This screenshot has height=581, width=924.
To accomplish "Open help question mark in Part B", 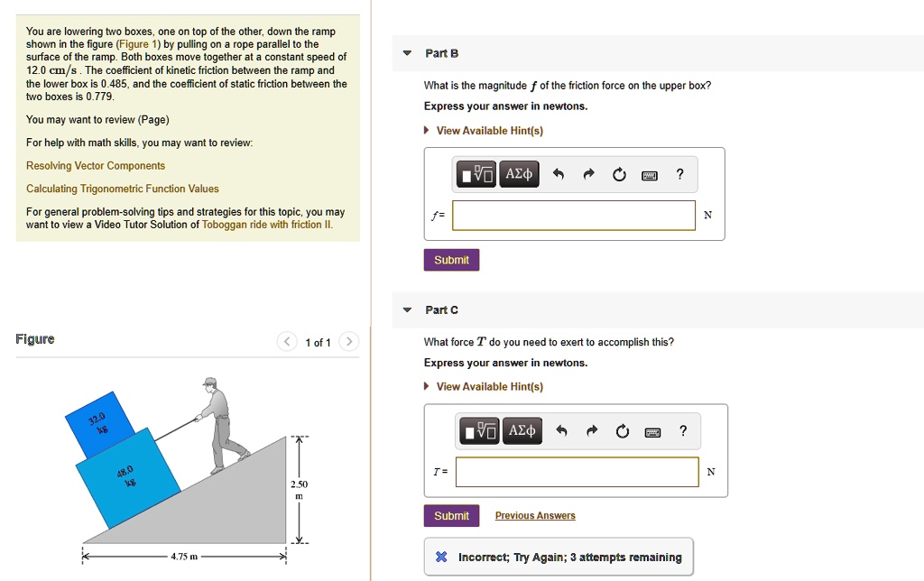I will tap(679, 174).
